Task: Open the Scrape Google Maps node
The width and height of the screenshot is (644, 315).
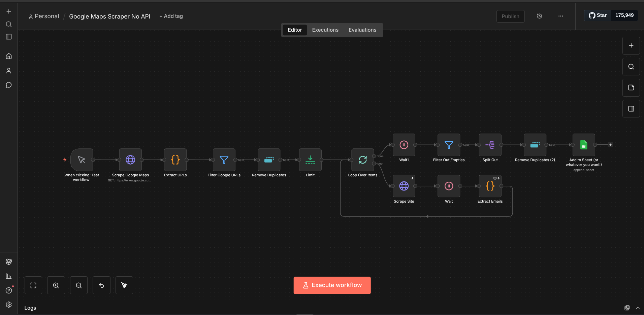Action: tap(130, 160)
